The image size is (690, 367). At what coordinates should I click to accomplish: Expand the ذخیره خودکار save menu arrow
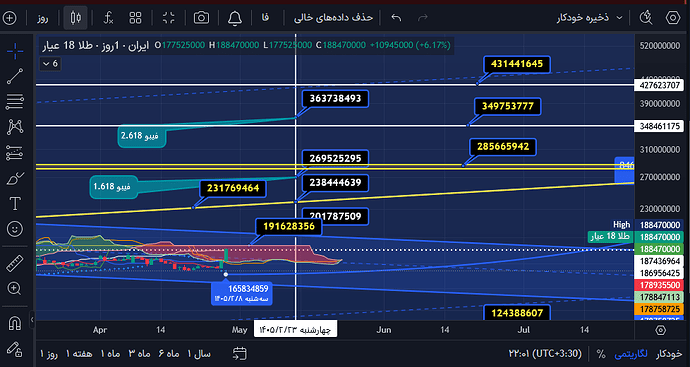click(619, 18)
